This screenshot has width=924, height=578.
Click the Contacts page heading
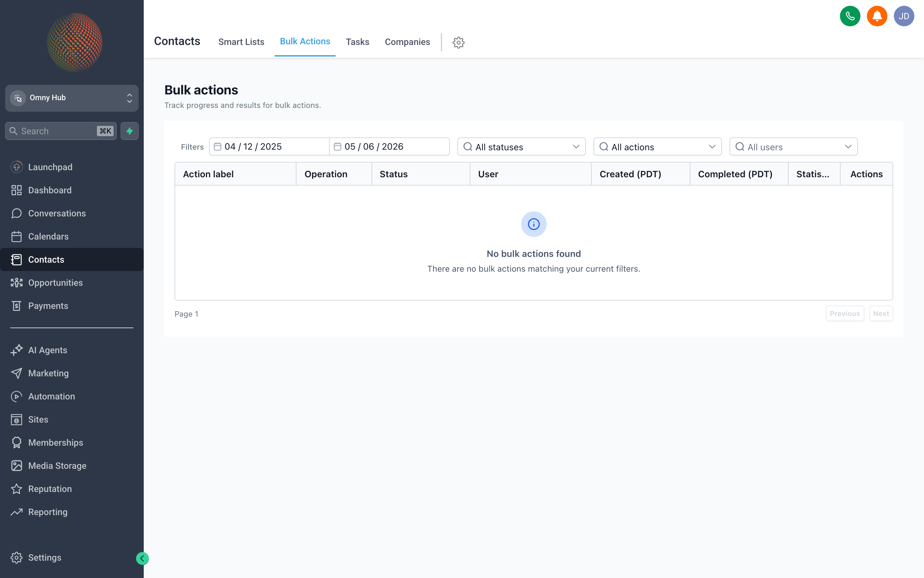pos(177,41)
